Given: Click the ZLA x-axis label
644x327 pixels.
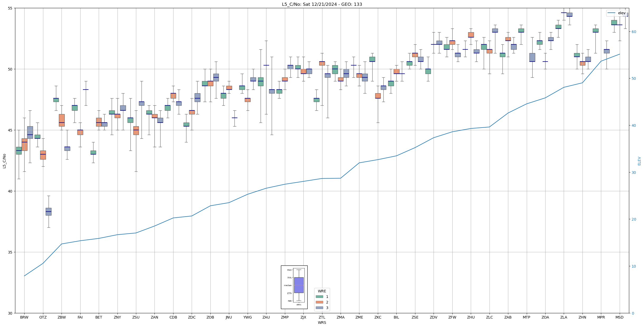Looking at the screenshot, I should coord(564,317).
